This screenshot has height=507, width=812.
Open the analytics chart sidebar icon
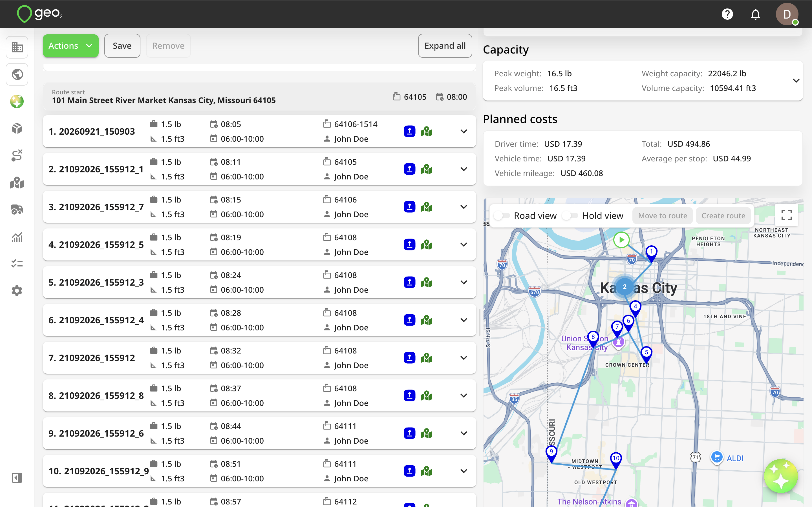coord(17,237)
